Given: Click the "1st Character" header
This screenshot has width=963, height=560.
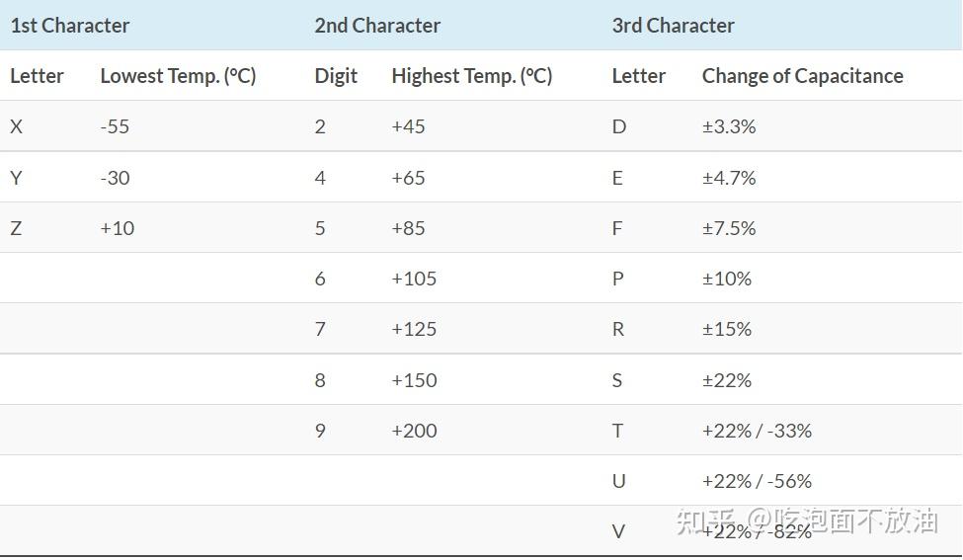Looking at the screenshot, I should pyautogui.click(x=70, y=26).
